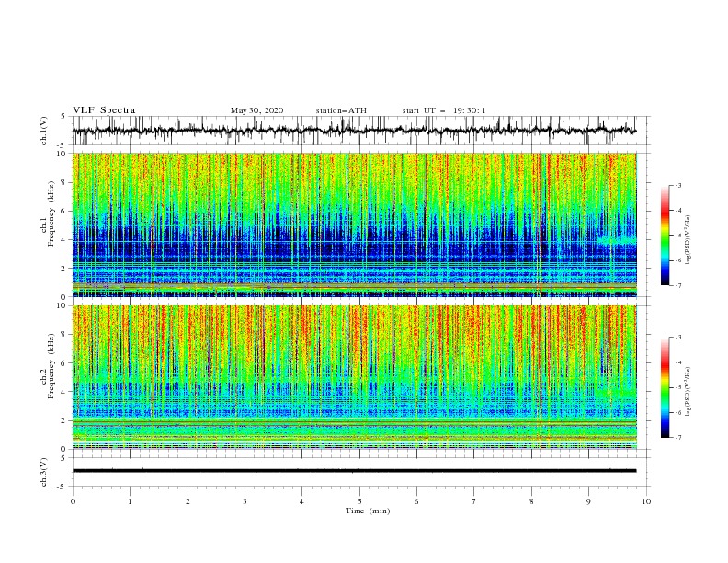This screenshot has height=563, width=728.
Task: Click the "start UT = 19:30:1" text
Action: click(x=444, y=110)
